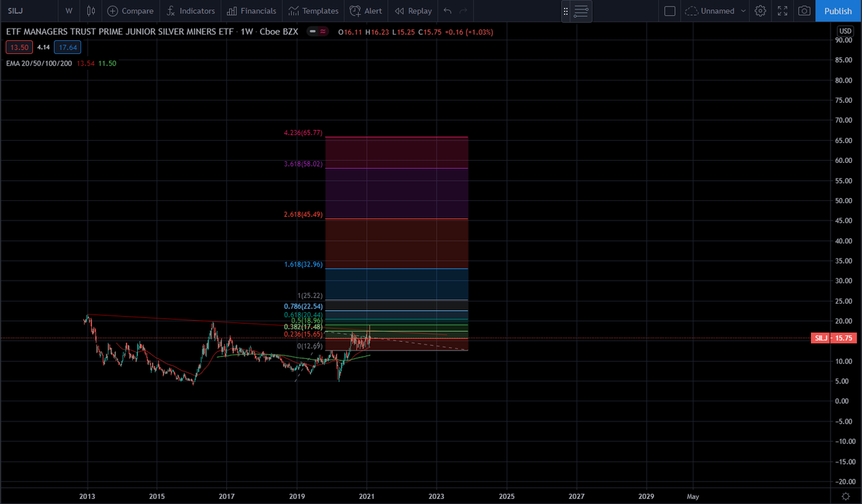This screenshot has height=504, width=862.
Task: Click the May label on time axis
Action: (x=692, y=496)
